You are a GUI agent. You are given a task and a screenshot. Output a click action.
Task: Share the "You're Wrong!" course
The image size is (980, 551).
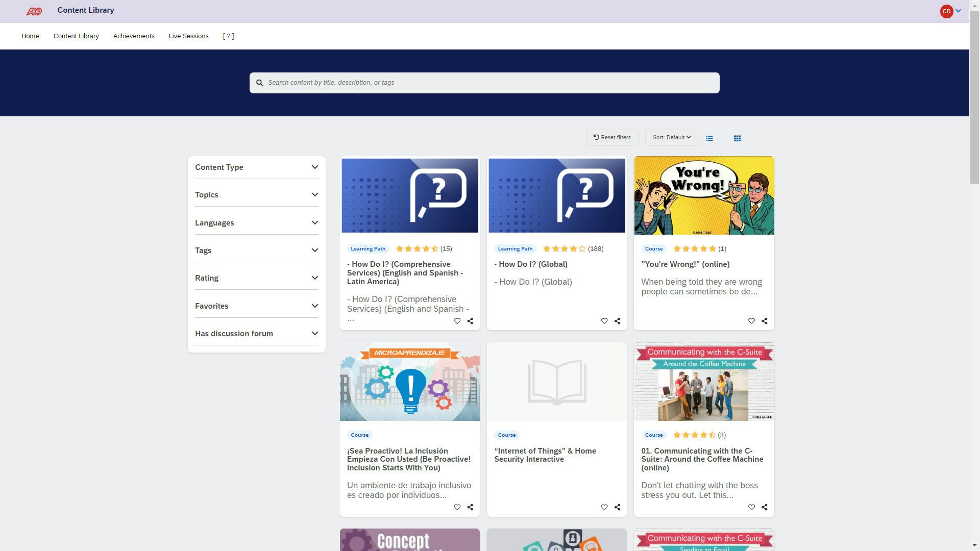[764, 321]
